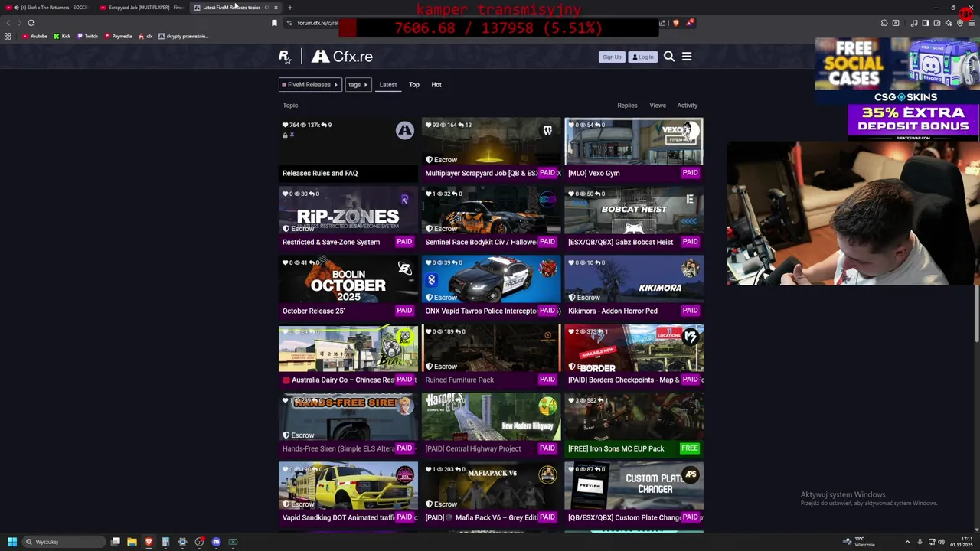Open the Kick bookmark
The image size is (980, 551).
click(x=62, y=36)
